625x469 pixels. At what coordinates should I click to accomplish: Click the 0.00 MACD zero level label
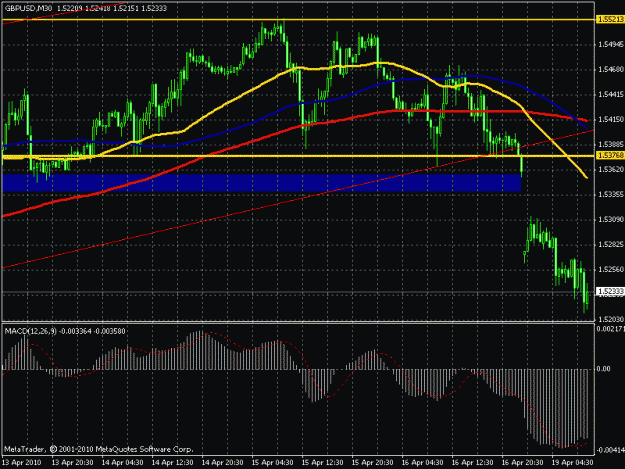[604, 369]
